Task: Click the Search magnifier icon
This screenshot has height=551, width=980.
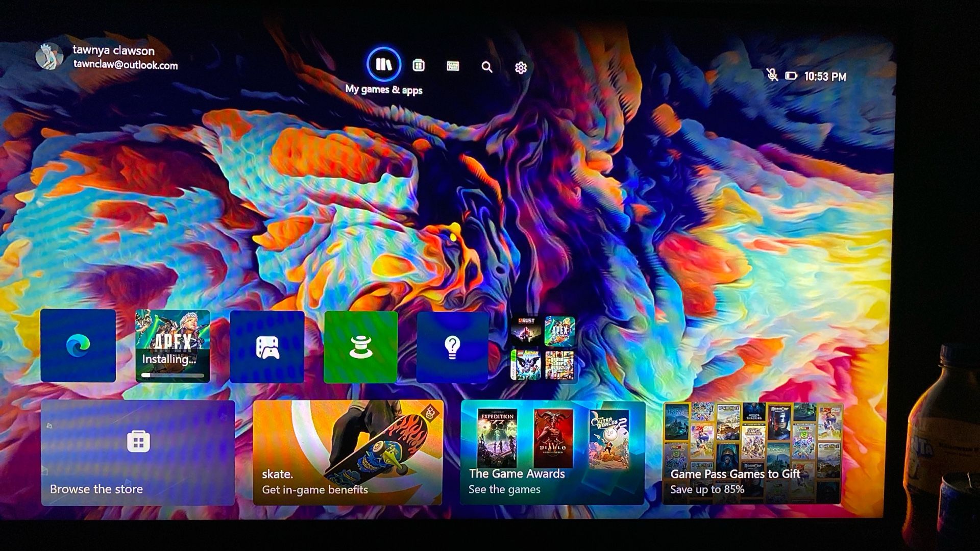Action: [x=487, y=67]
